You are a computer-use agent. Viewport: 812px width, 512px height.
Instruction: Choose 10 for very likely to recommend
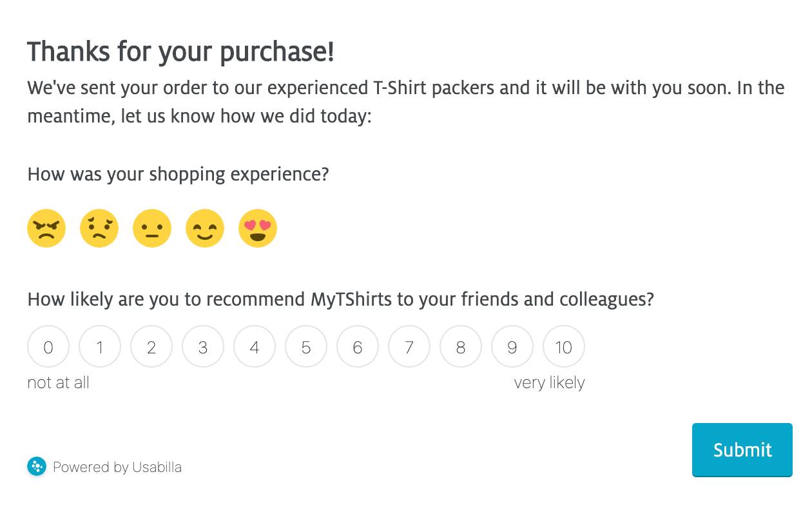pyautogui.click(x=564, y=347)
